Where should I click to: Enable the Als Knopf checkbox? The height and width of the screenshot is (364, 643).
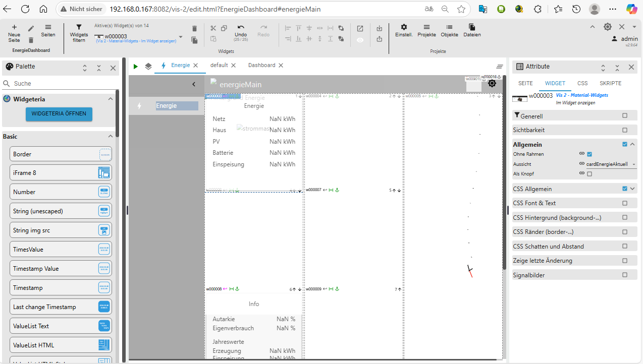(590, 174)
